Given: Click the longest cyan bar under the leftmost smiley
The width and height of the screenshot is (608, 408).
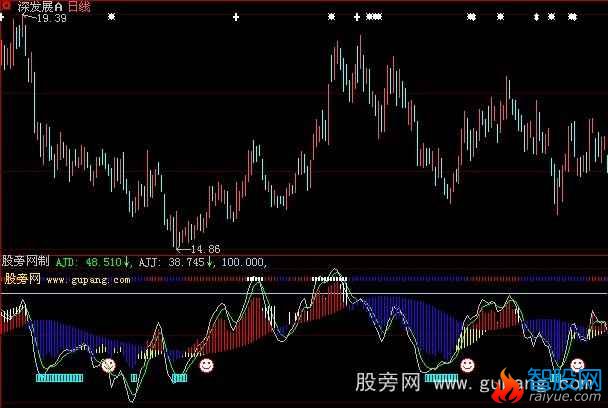Looking at the screenshot, I should pos(59,378).
